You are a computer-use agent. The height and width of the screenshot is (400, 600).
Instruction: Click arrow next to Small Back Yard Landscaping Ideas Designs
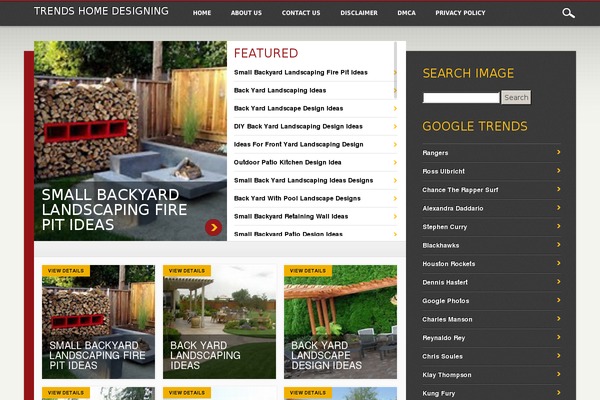click(395, 180)
